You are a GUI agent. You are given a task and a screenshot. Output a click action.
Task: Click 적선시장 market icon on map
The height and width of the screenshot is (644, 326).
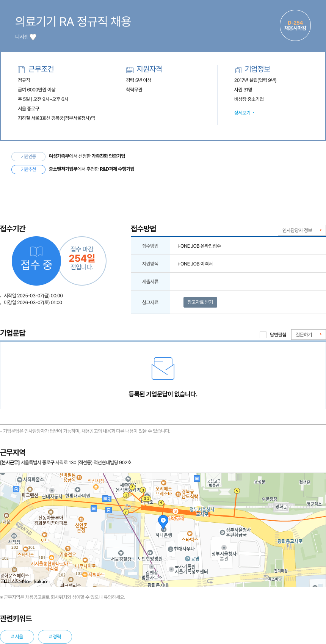pos(96,487)
